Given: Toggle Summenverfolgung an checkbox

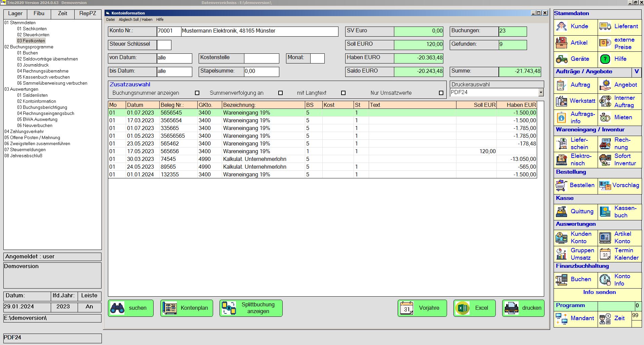Looking at the screenshot, I should tap(280, 93).
